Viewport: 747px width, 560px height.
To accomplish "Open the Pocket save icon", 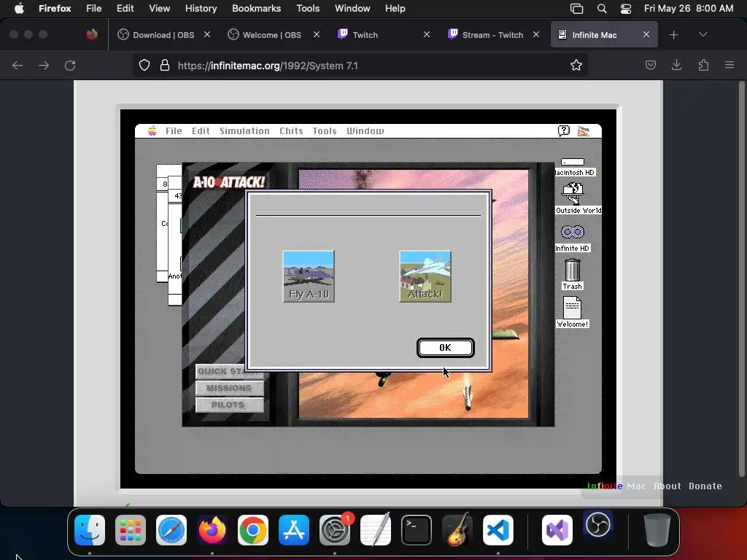I will 650,65.
